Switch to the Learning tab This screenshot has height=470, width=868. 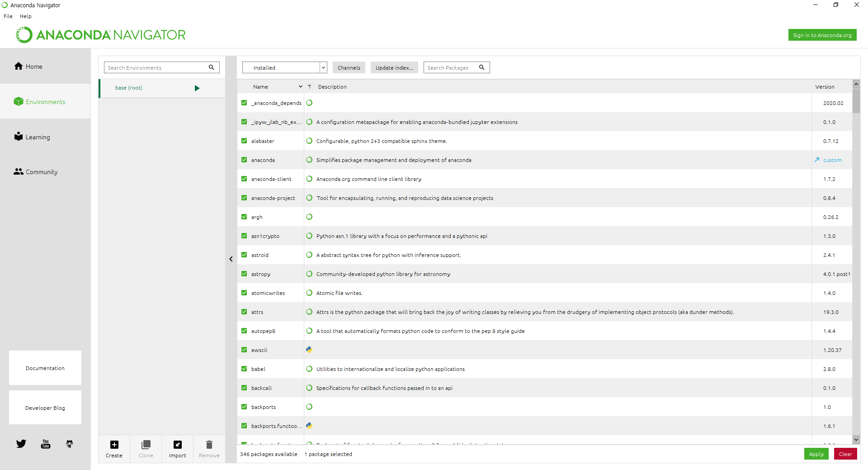(x=45, y=137)
